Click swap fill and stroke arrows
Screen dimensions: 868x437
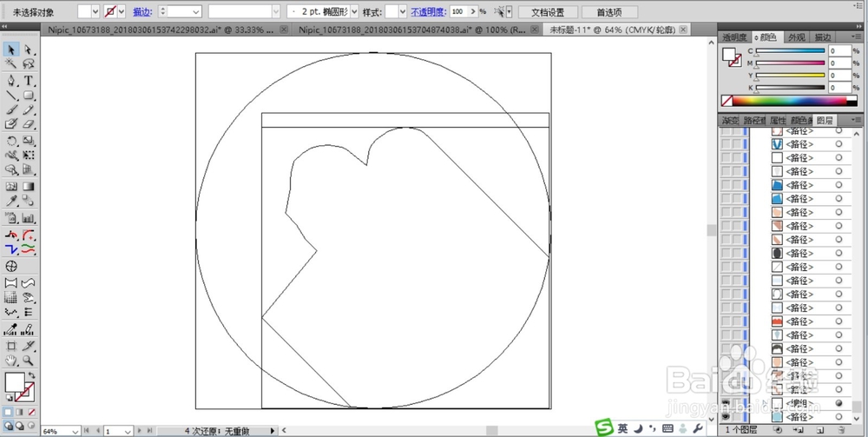click(31, 375)
